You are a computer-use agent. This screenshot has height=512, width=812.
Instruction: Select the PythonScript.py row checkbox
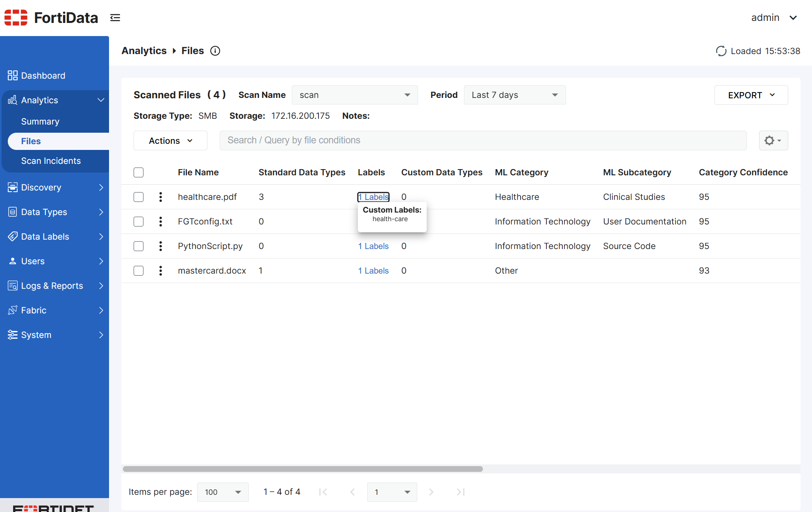click(139, 246)
